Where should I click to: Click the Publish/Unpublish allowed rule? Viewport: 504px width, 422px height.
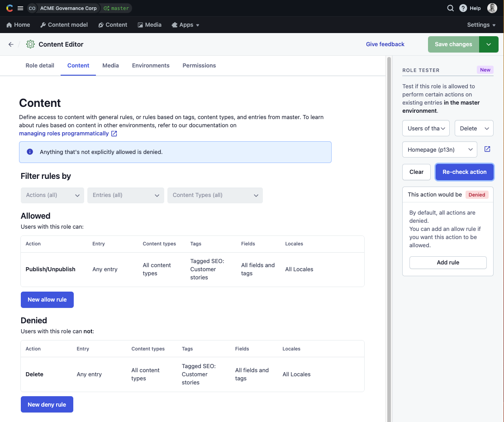point(192,269)
